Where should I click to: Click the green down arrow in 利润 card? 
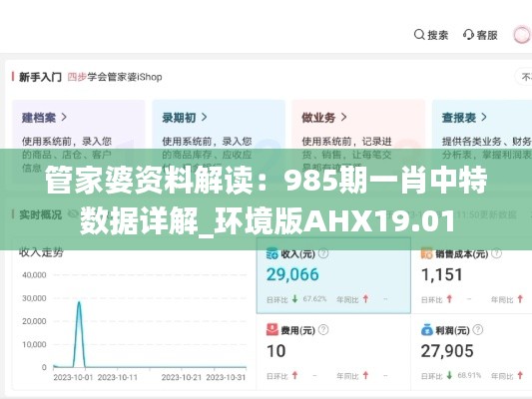click(x=449, y=375)
